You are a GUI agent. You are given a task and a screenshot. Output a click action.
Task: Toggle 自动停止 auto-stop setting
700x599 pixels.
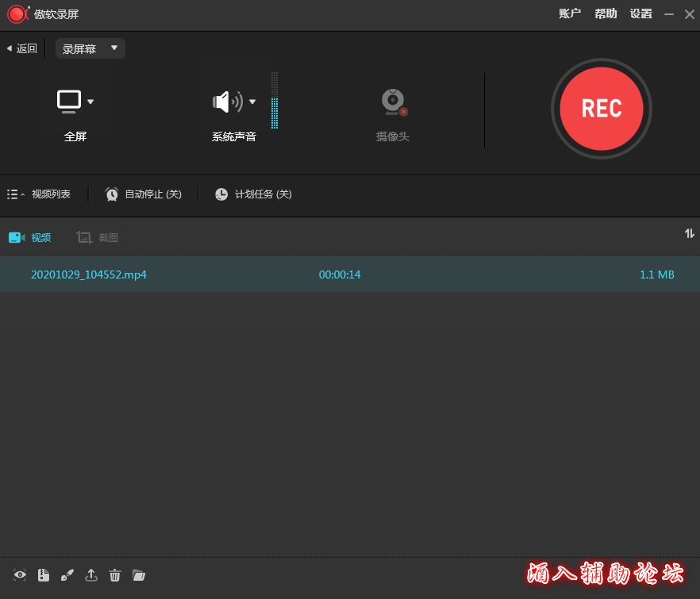pos(144,194)
